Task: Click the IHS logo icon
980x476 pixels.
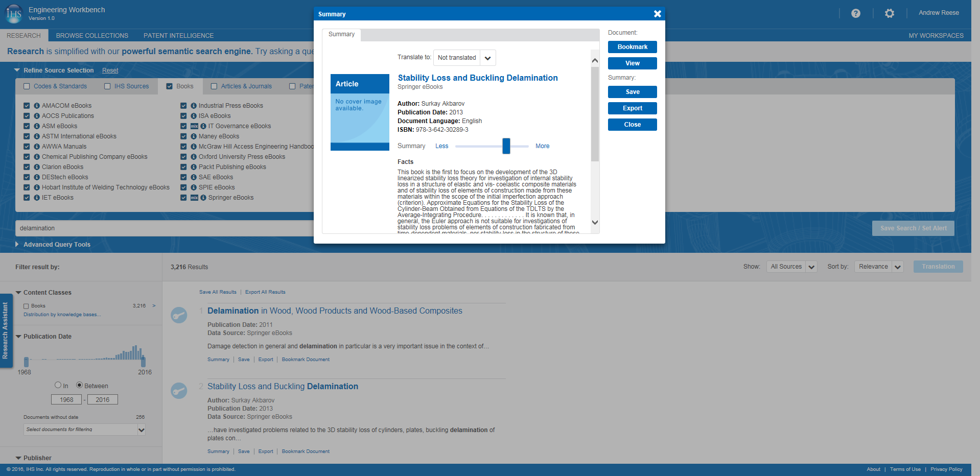Action: click(14, 14)
